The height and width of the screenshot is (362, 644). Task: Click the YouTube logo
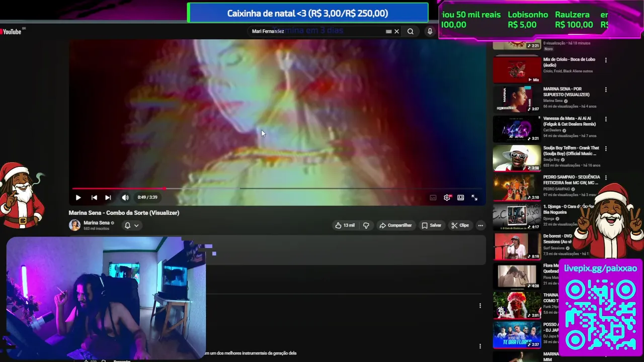pyautogui.click(x=11, y=32)
